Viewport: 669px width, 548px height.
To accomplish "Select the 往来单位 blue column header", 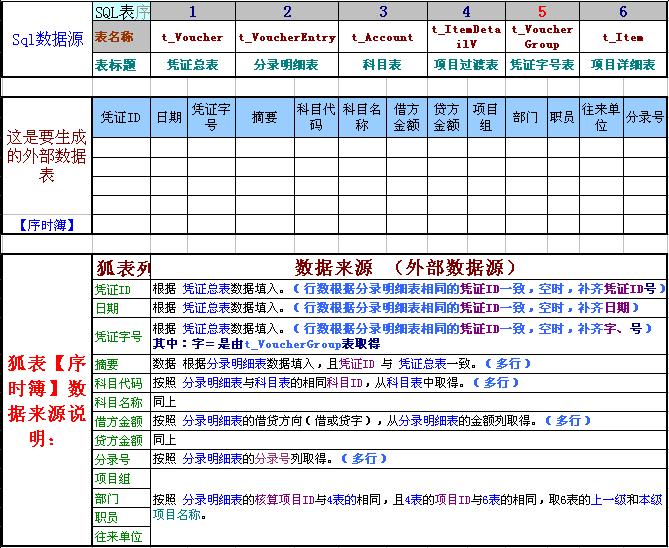I will (x=601, y=117).
